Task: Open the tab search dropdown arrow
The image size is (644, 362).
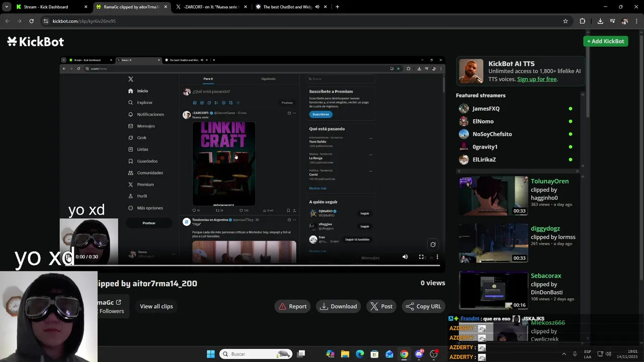Action: [x=7, y=7]
